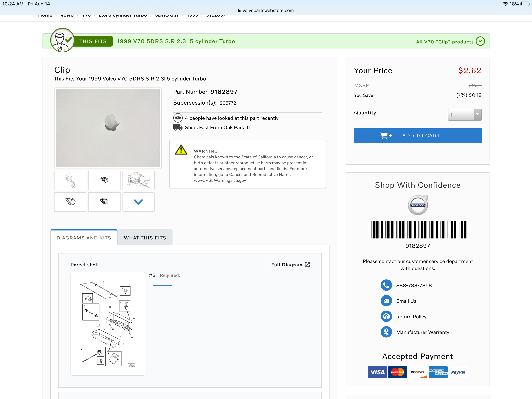Show more thumbnails with blue chevron
Image resolution: width=532 pixels, height=399 pixels.
(x=138, y=202)
